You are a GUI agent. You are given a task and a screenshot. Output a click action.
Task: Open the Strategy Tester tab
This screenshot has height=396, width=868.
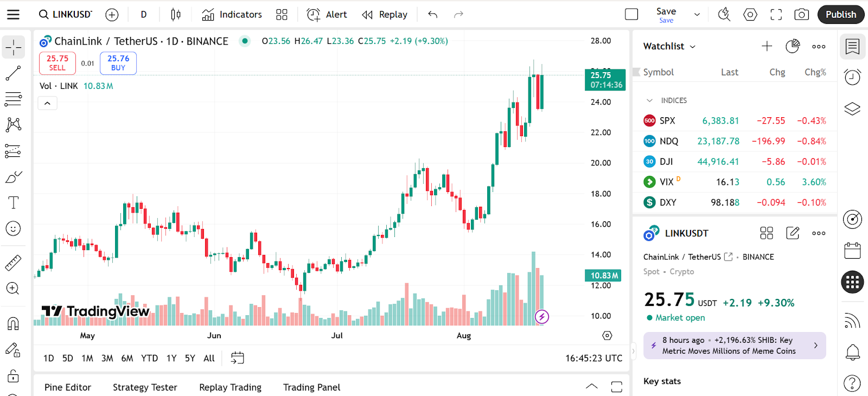pyautogui.click(x=145, y=387)
